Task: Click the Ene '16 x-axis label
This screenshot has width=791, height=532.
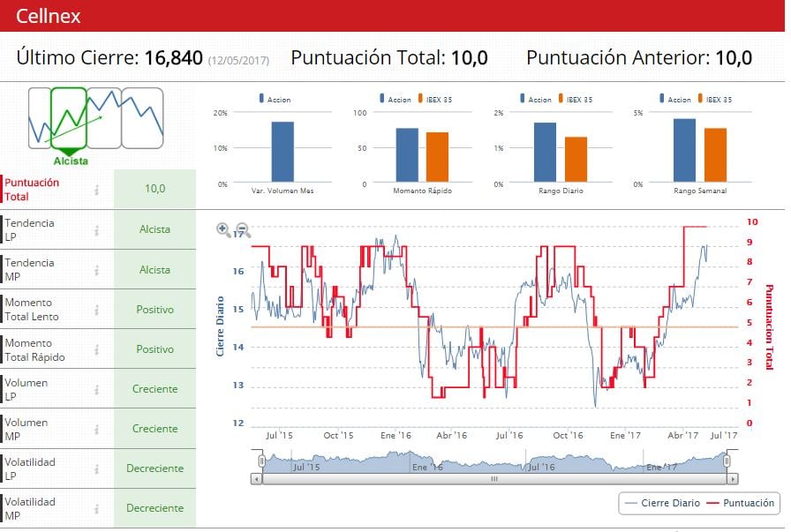Action: (x=396, y=435)
